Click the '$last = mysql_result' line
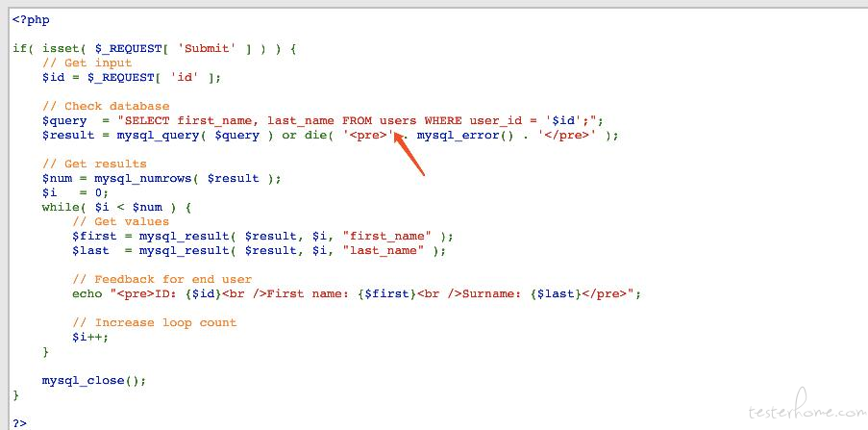The image size is (868, 430). [x=260, y=250]
